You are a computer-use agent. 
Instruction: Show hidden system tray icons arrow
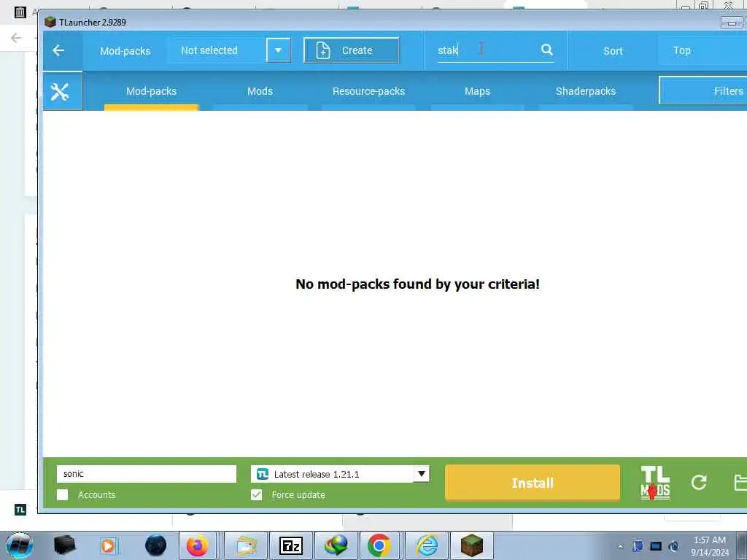620,546
